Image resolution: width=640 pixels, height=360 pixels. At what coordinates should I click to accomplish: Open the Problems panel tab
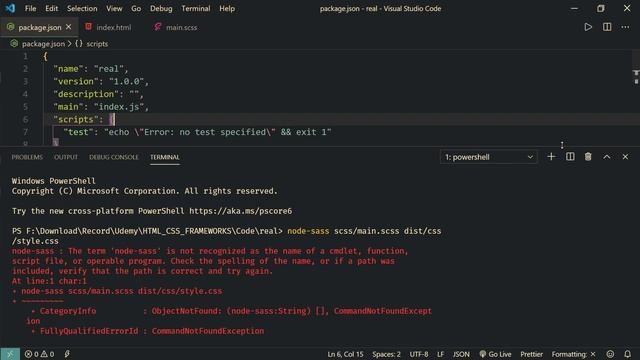coord(27,157)
